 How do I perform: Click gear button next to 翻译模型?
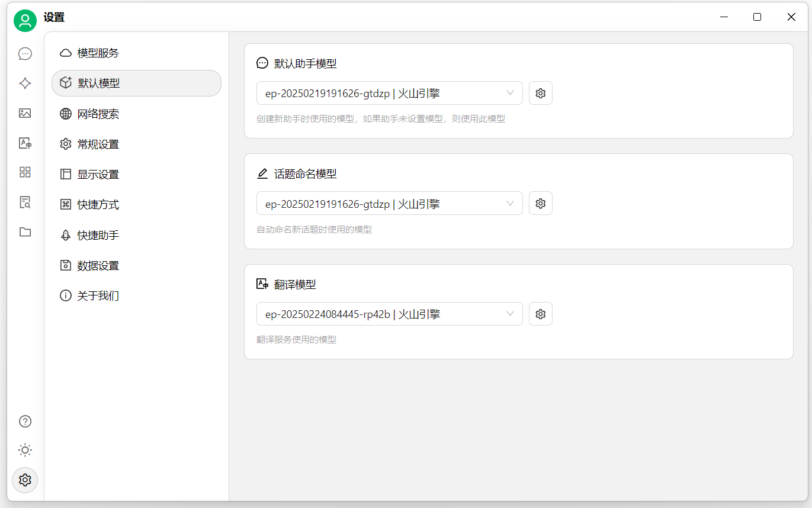click(x=540, y=314)
